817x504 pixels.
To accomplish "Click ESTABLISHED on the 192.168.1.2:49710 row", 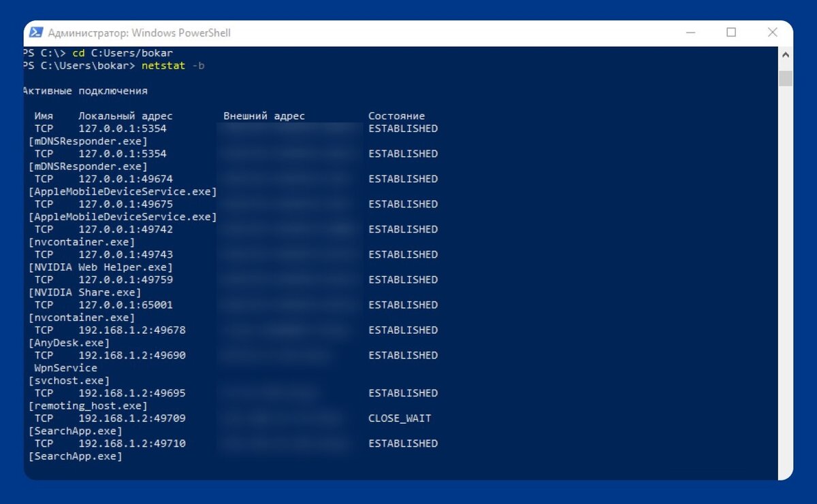I will [403, 443].
